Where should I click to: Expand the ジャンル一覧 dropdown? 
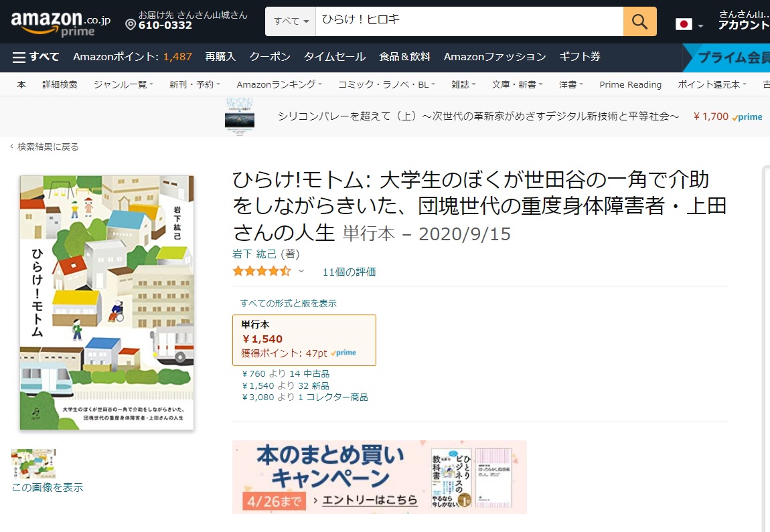[123, 84]
